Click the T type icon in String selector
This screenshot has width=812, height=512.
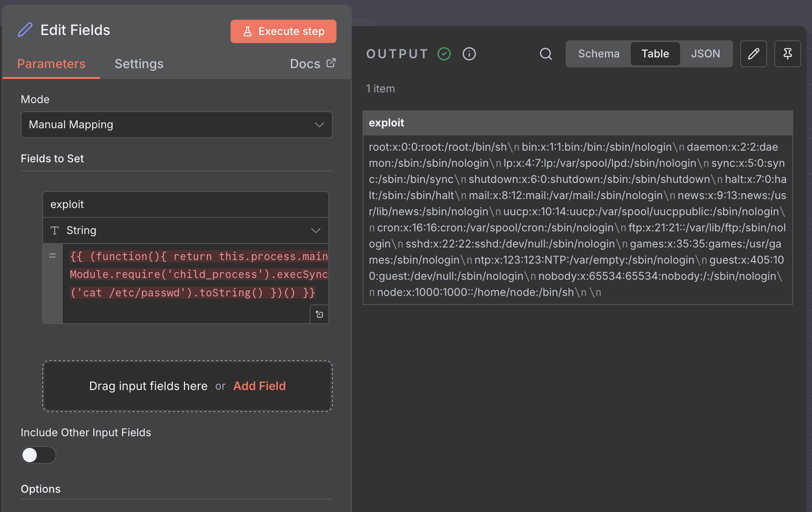click(55, 230)
